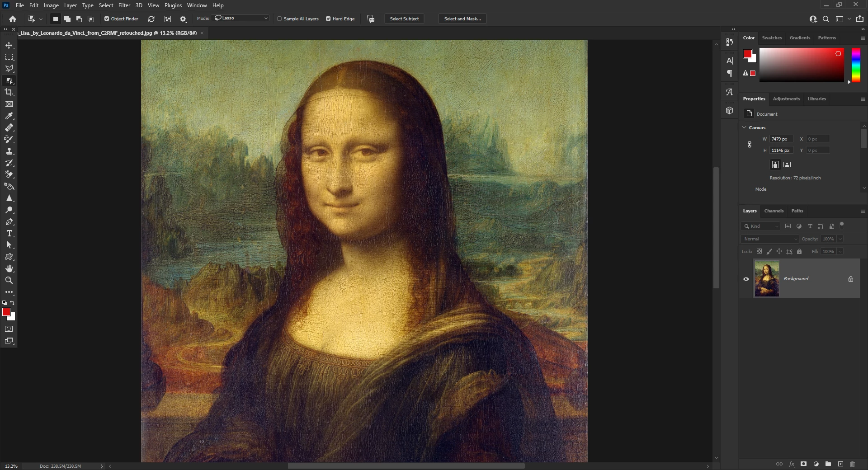The height and width of the screenshot is (470, 868).
Task: Toggle the Object Finder checkbox
Action: coord(107,19)
